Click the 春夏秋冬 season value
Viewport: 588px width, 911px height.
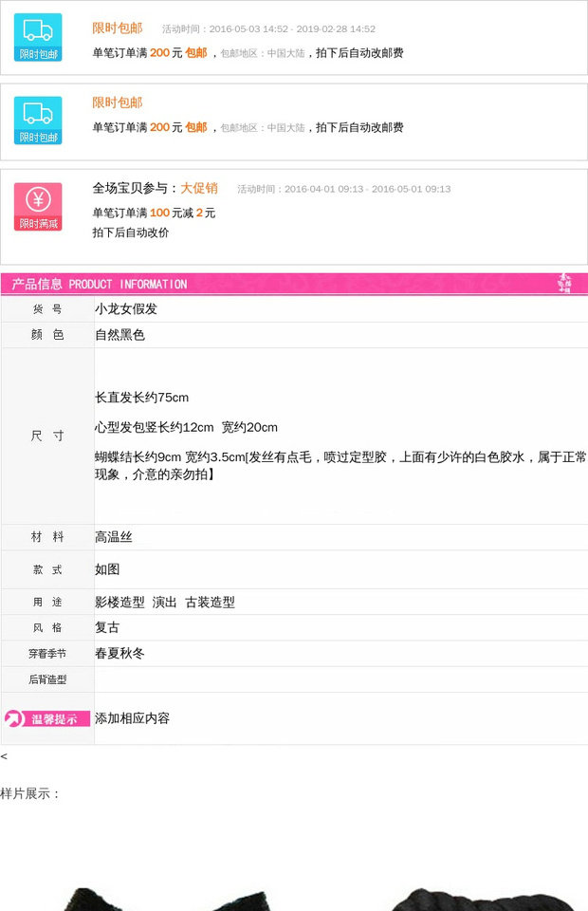coord(119,654)
